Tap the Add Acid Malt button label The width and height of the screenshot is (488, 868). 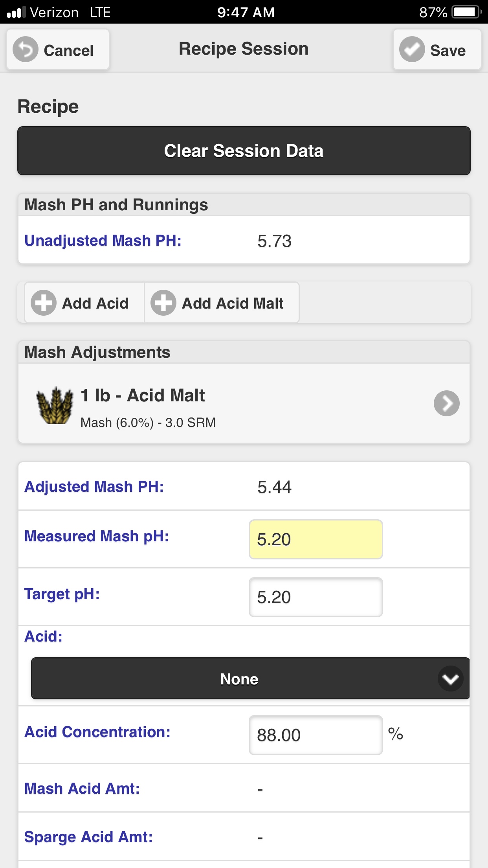coord(233,303)
